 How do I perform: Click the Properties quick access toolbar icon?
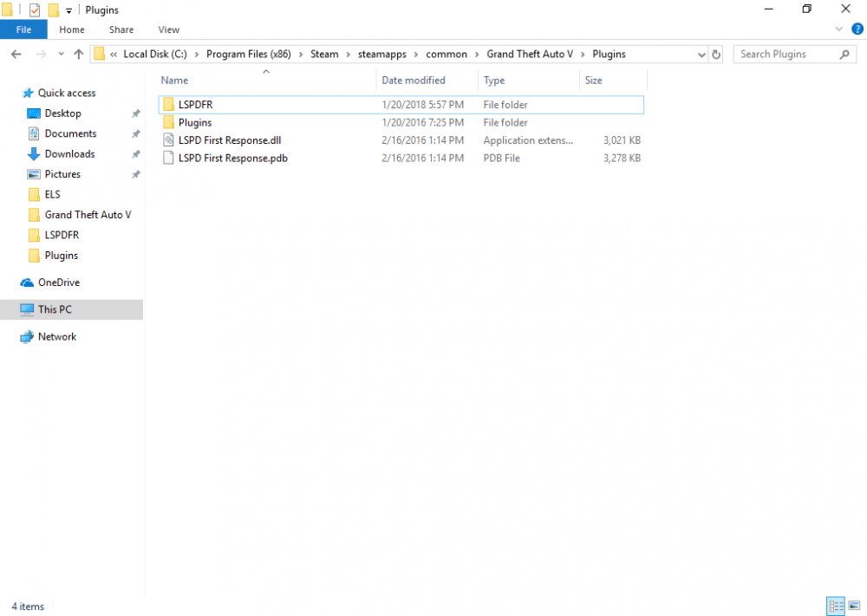pyautogui.click(x=35, y=10)
